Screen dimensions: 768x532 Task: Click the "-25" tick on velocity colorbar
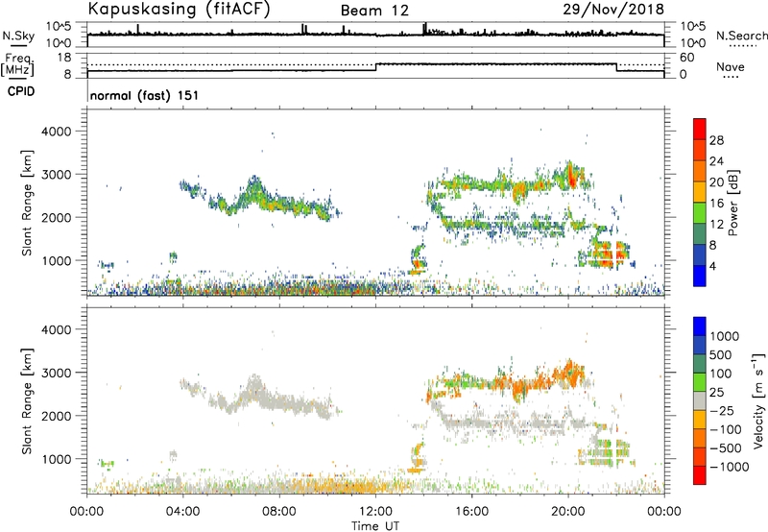click(722, 410)
